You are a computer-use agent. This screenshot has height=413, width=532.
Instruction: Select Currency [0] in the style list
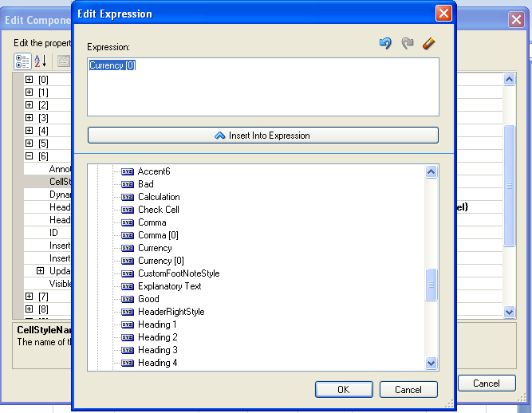(161, 261)
